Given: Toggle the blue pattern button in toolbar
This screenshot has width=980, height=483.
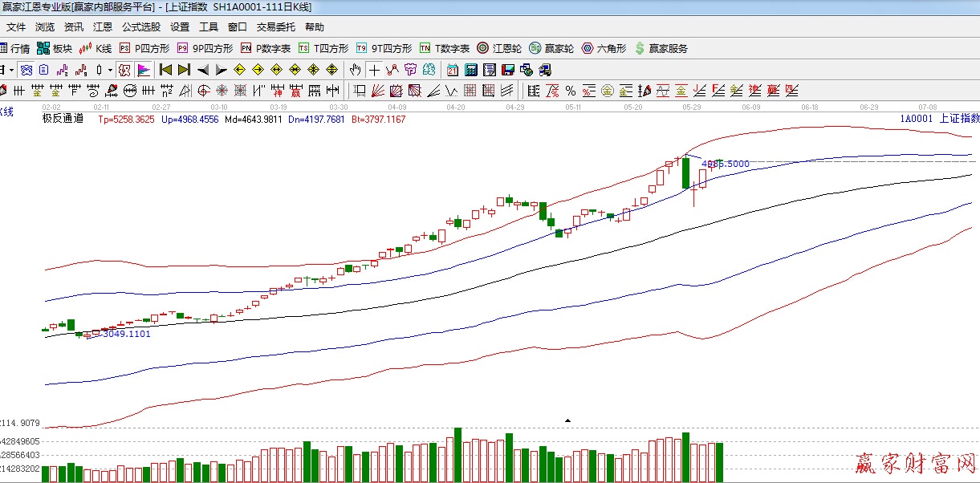Looking at the screenshot, I should pos(26,70).
